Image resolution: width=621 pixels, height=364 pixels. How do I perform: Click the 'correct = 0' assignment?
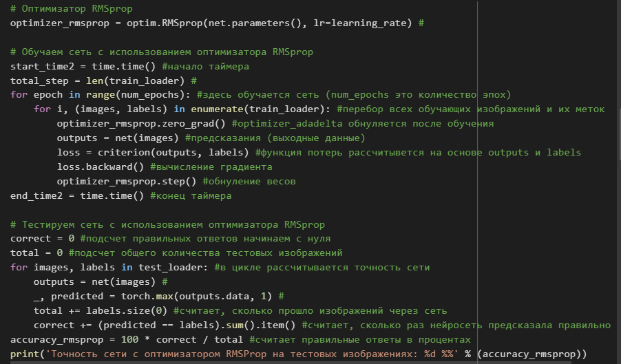point(43,239)
